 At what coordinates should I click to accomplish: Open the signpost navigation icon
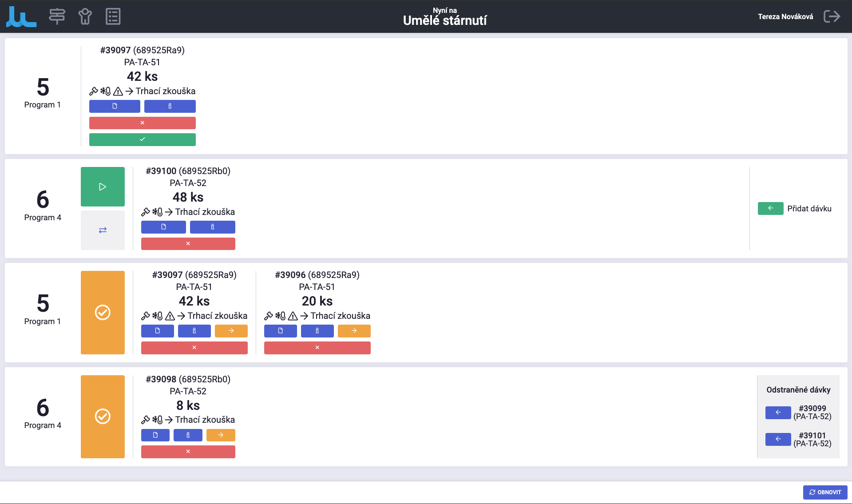57,16
